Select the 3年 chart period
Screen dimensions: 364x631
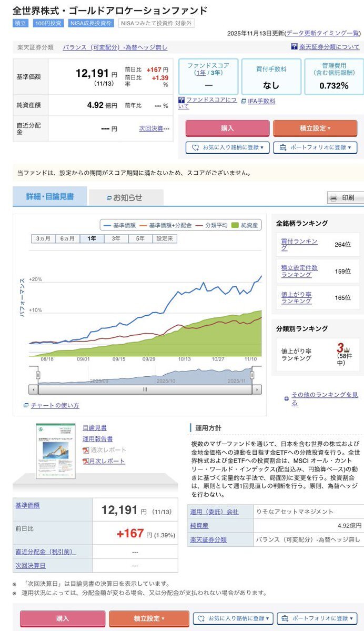(116, 238)
